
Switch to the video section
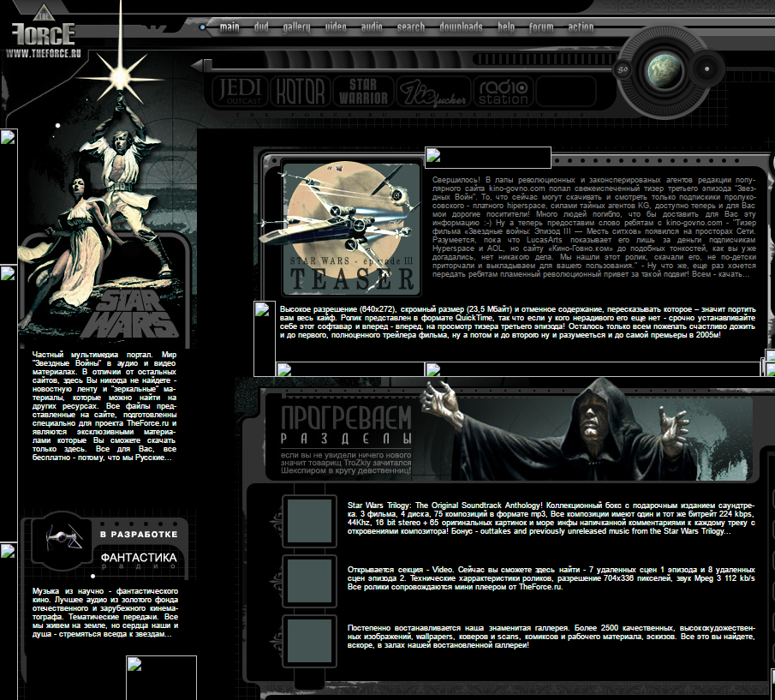click(336, 27)
